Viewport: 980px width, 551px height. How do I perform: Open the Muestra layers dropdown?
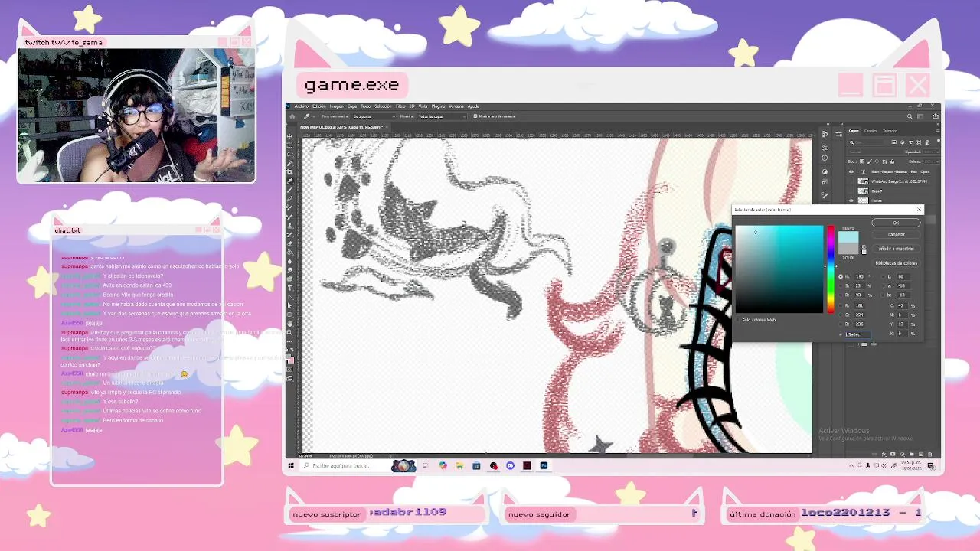(x=442, y=116)
